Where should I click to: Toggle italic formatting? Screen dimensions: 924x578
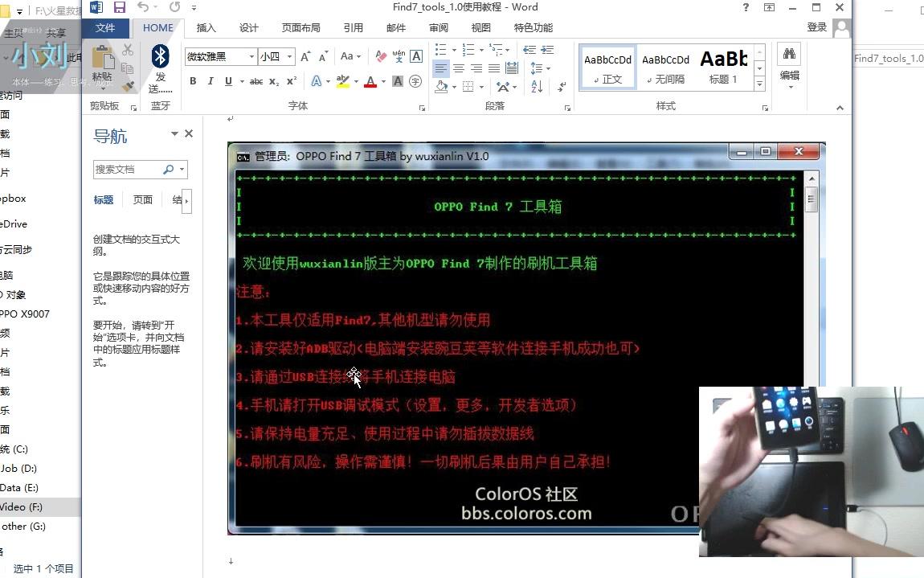click(x=211, y=81)
